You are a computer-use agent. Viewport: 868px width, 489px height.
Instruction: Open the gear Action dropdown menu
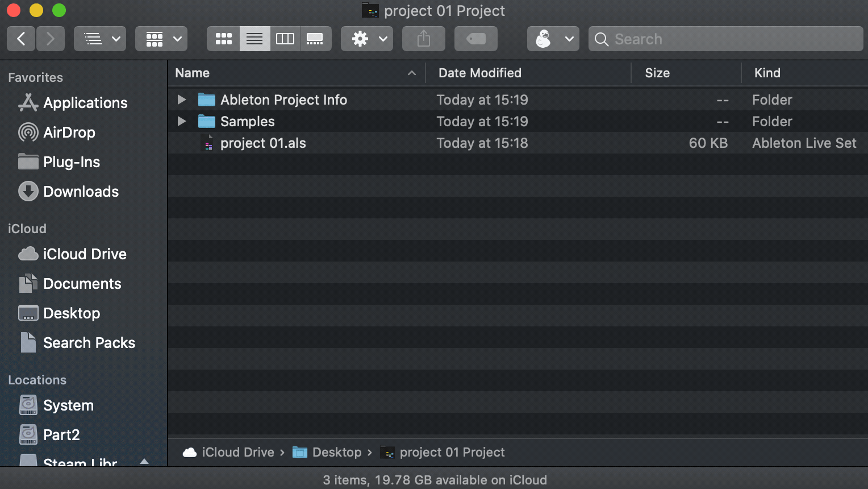tap(367, 39)
